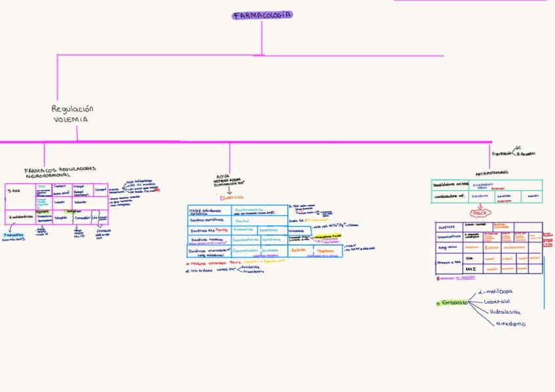Screen dimensions: 555x392
Task: Select the blue highlighted note below pink table
Action: 14,236
